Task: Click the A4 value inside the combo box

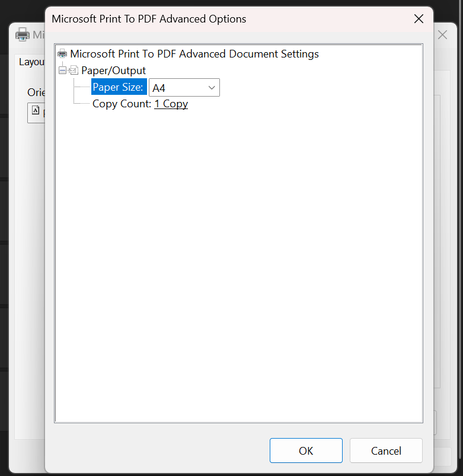Action: (x=158, y=87)
